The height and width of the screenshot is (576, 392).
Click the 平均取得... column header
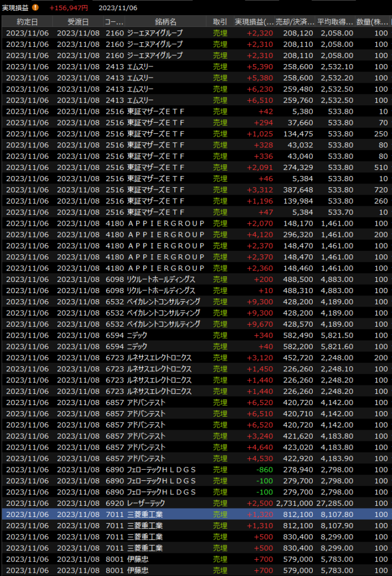pyautogui.click(x=335, y=22)
